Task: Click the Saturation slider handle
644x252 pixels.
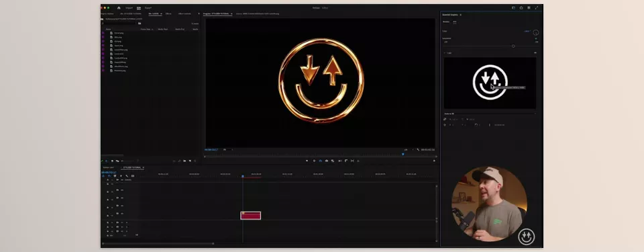Action: [513, 46]
